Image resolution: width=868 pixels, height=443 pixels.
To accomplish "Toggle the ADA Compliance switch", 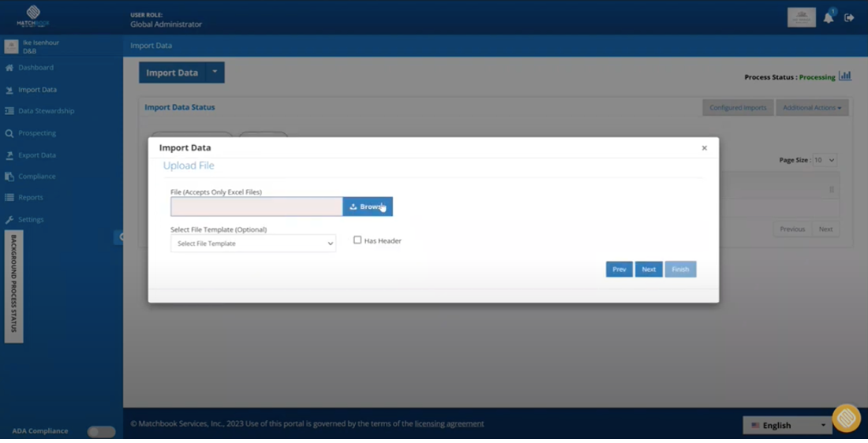I will coord(101,432).
